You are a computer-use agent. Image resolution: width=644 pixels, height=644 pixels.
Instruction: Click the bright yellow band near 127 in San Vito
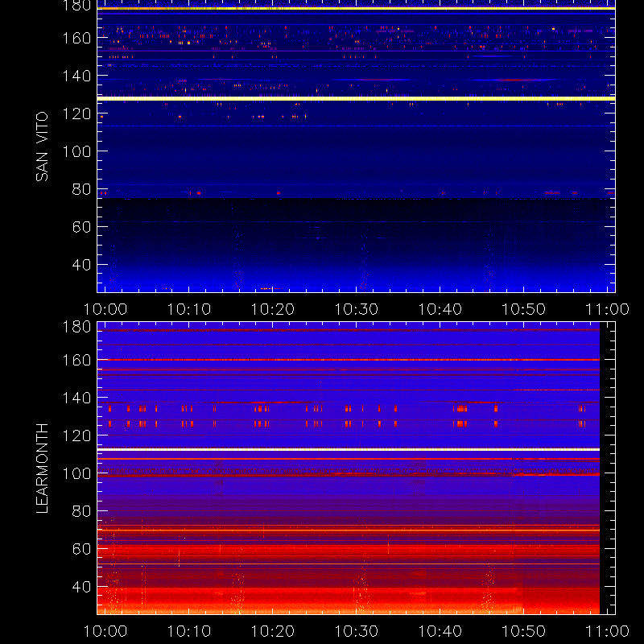point(356,98)
